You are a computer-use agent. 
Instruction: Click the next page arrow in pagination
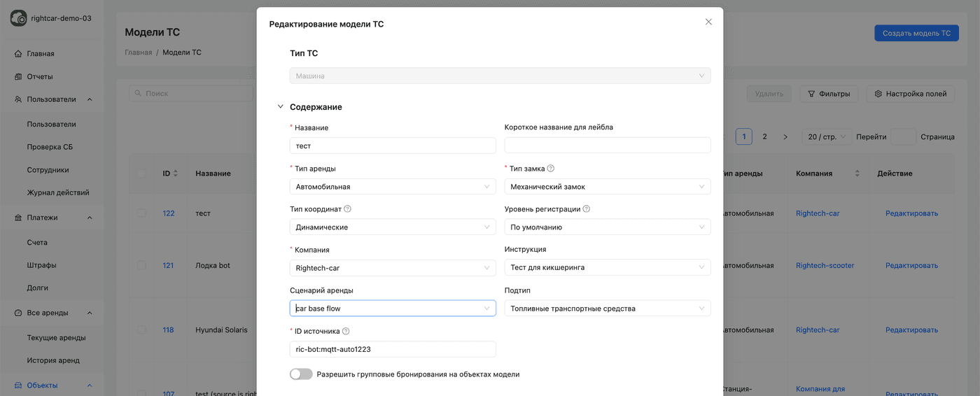(x=785, y=137)
